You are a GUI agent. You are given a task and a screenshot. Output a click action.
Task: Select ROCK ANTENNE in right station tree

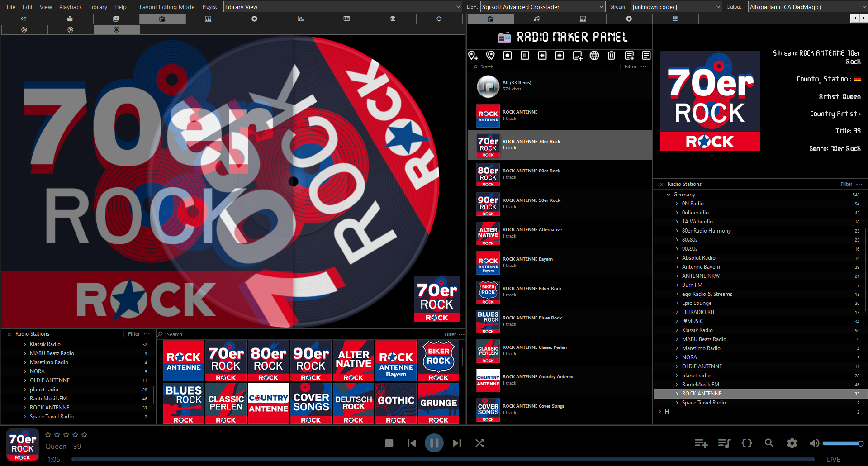pyautogui.click(x=760, y=394)
